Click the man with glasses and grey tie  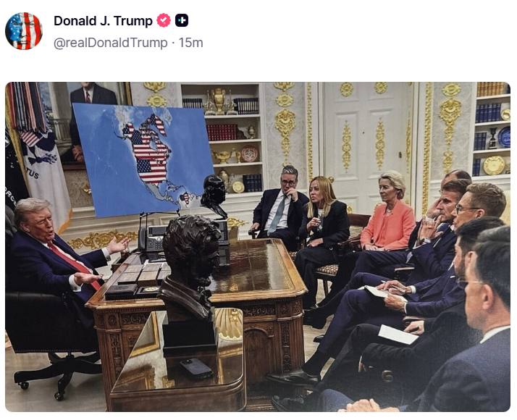[279, 206]
